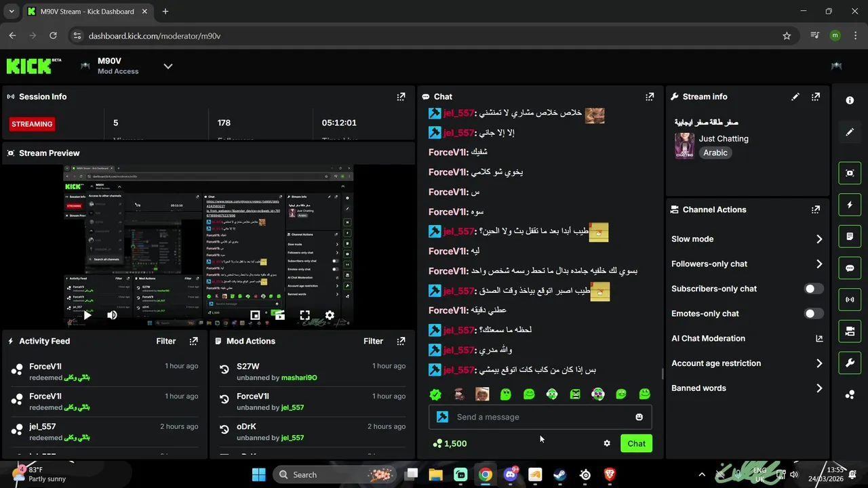Toggle the chat bubble panel icon
Image resolution: width=868 pixels, height=488 pixels.
point(850,268)
